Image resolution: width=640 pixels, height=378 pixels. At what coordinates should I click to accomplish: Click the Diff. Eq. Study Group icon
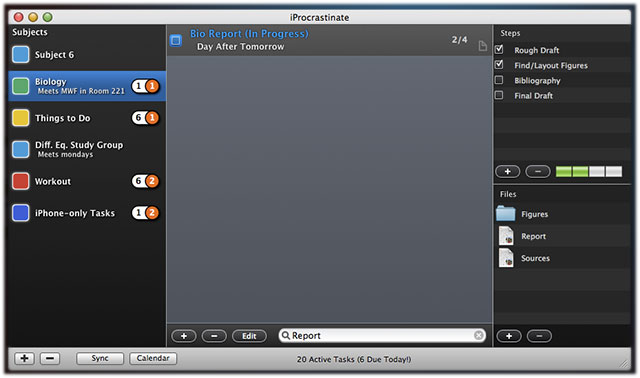point(20,149)
